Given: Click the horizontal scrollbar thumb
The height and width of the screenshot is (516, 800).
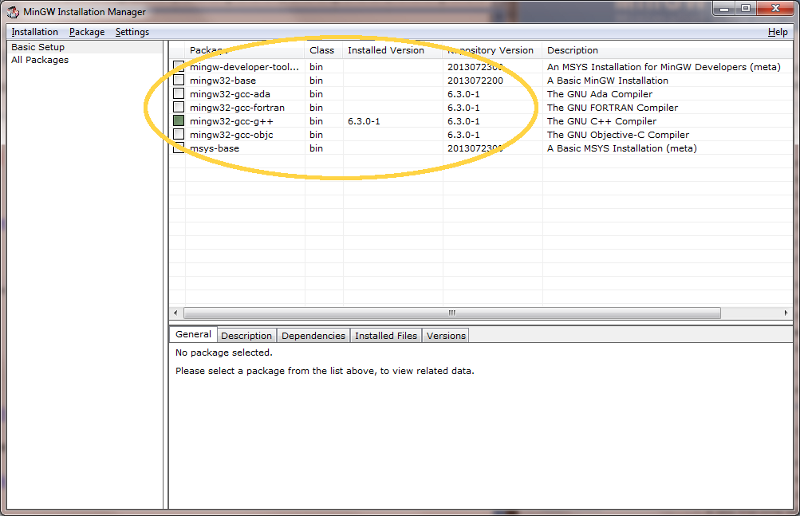Looking at the screenshot, I should (x=452, y=313).
